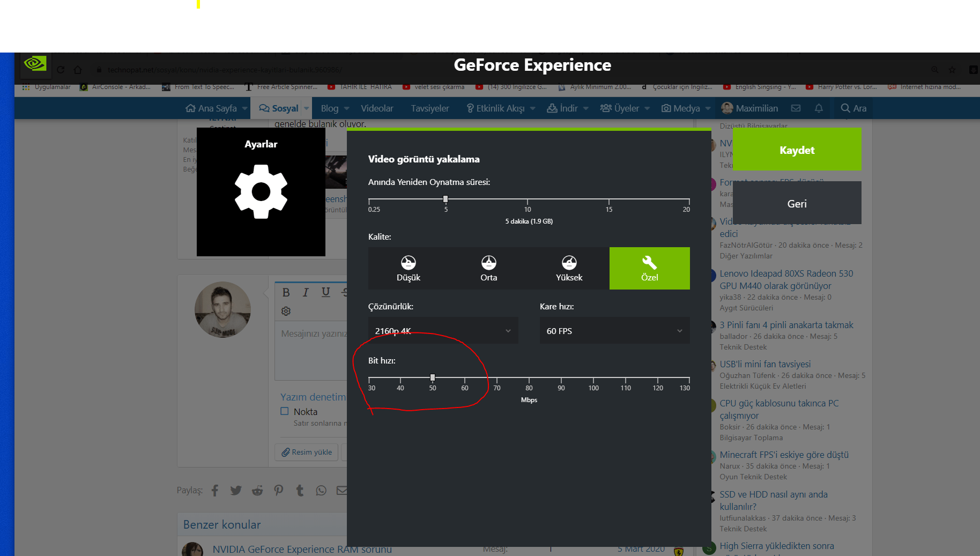Bookmark this page with the star icon
The image size is (980, 556).
click(x=952, y=70)
